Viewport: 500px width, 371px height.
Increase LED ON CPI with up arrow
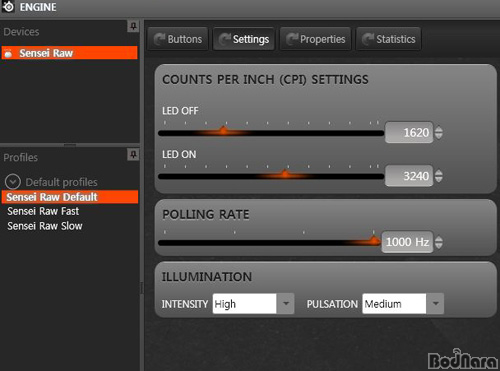(x=439, y=172)
